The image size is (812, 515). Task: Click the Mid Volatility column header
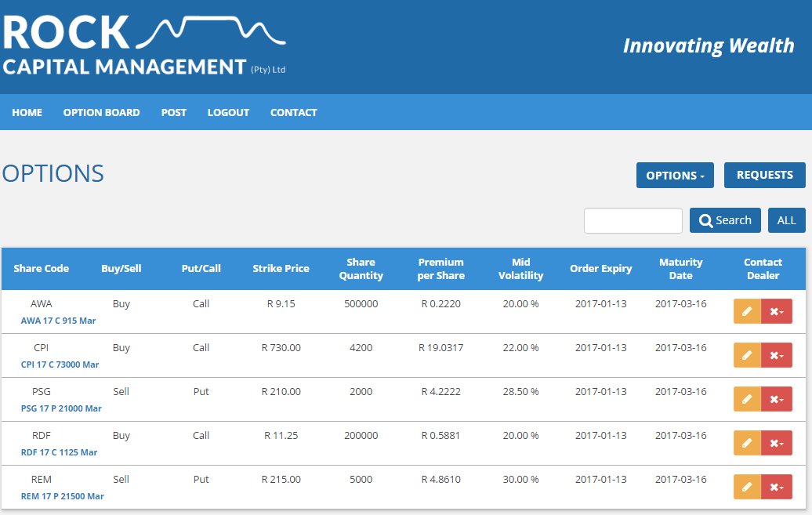(x=520, y=269)
